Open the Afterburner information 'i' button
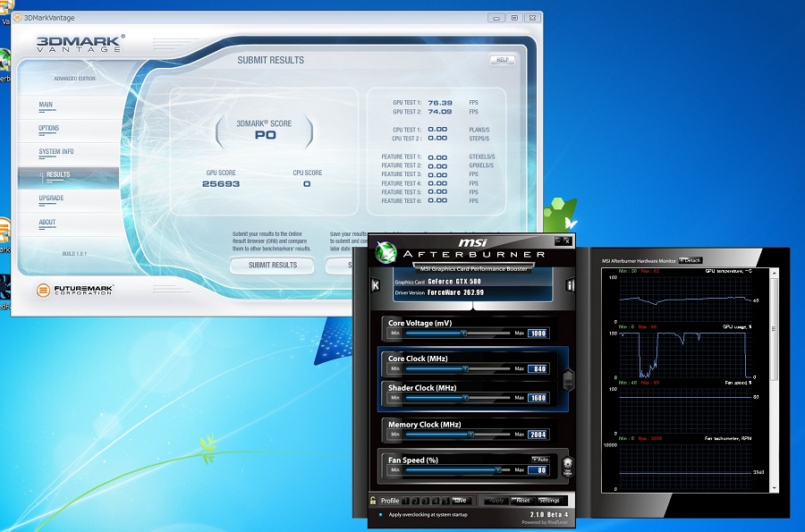Screen dimensions: 805x532 [x=570, y=286]
